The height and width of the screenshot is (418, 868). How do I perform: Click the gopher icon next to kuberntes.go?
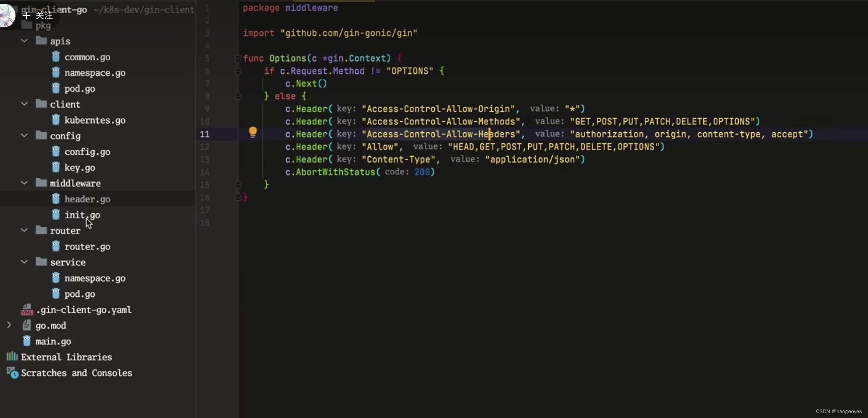tap(56, 120)
